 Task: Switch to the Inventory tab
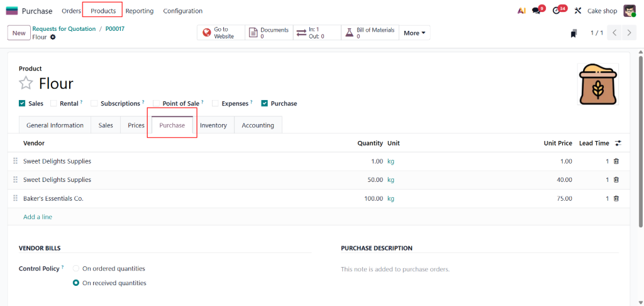(x=213, y=125)
